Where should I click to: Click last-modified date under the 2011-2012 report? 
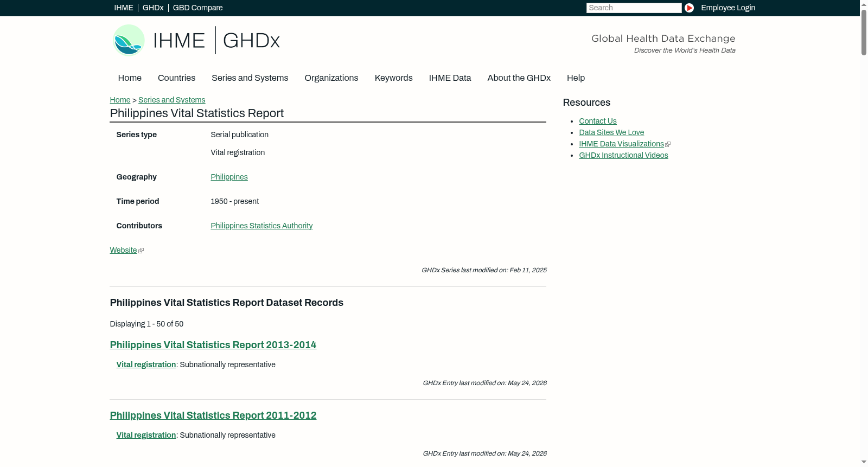coord(484,453)
